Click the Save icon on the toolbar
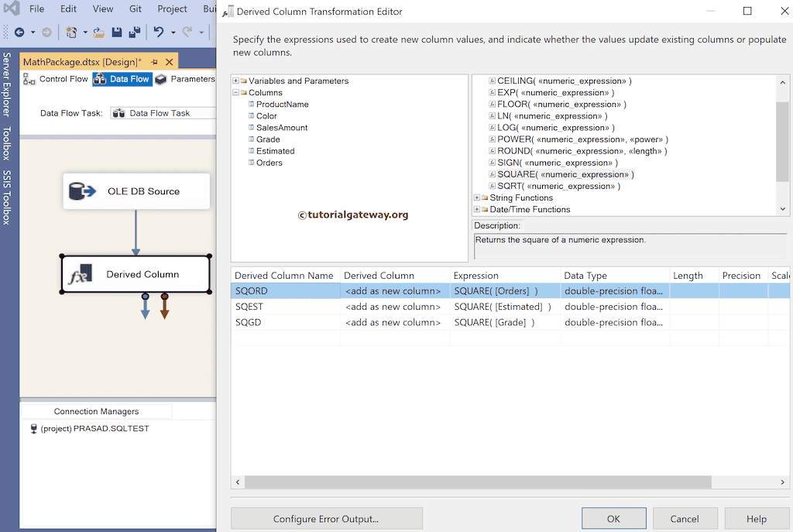Image resolution: width=793 pixels, height=532 pixels. [x=116, y=32]
